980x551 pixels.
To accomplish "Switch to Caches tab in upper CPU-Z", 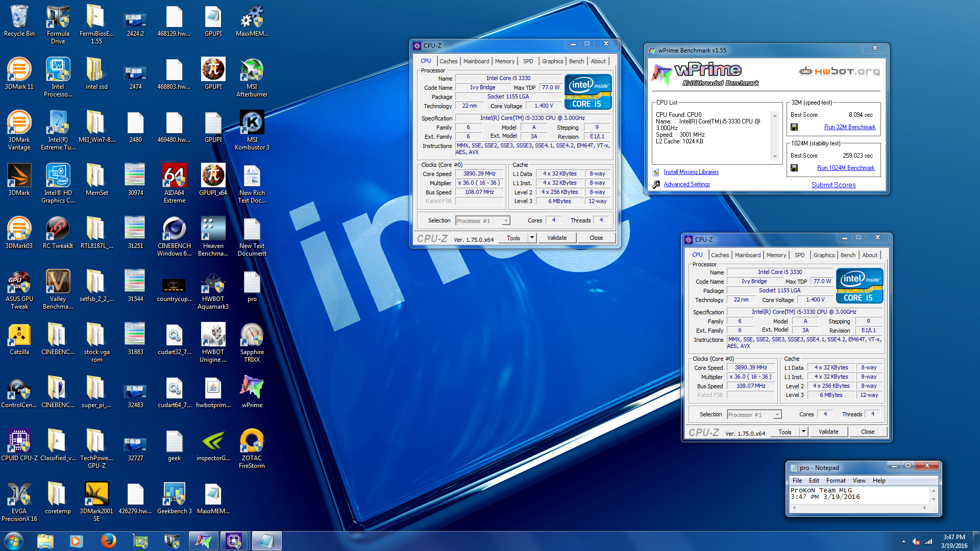I will click(x=448, y=61).
